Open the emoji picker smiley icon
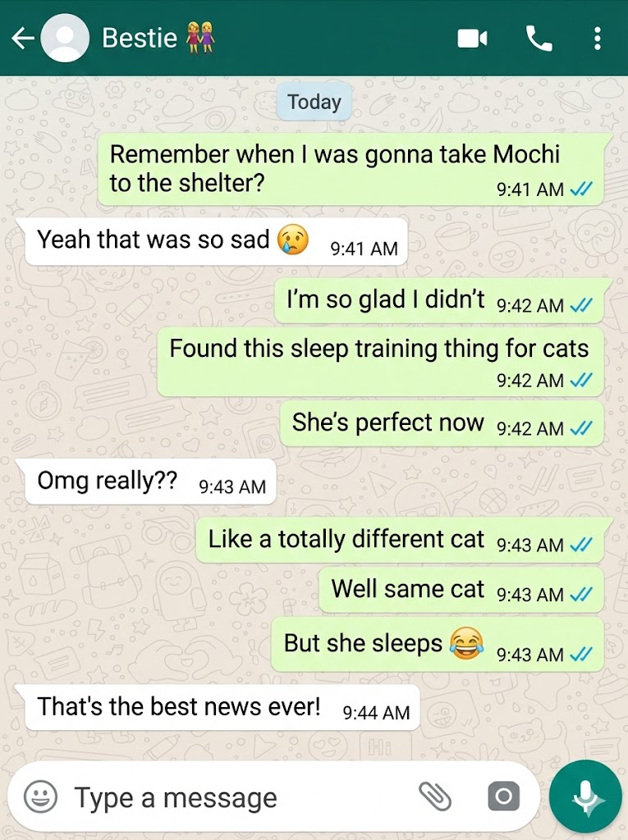Image resolution: width=628 pixels, height=840 pixels. point(41,797)
